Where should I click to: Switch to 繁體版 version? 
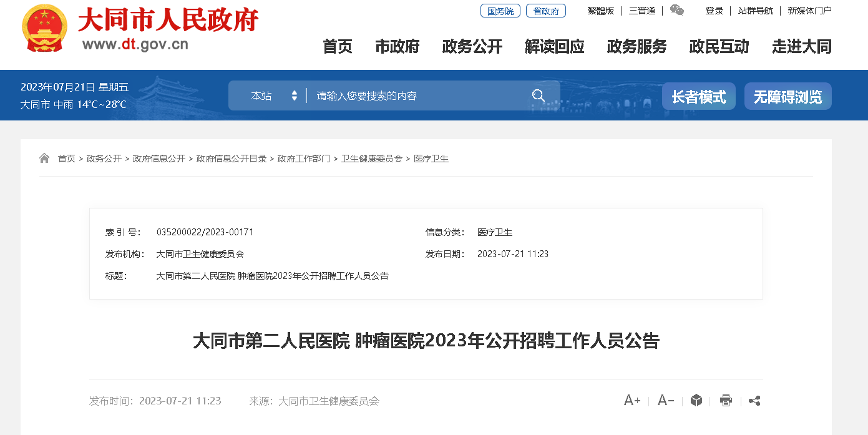pos(601,11)
